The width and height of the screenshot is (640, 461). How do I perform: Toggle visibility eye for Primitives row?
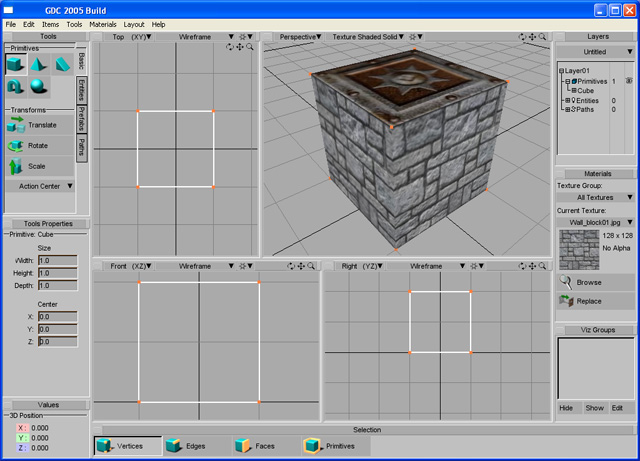[629, 81]
